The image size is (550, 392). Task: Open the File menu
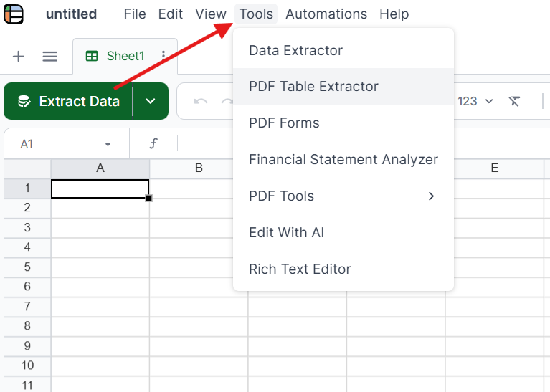(135, 14)
